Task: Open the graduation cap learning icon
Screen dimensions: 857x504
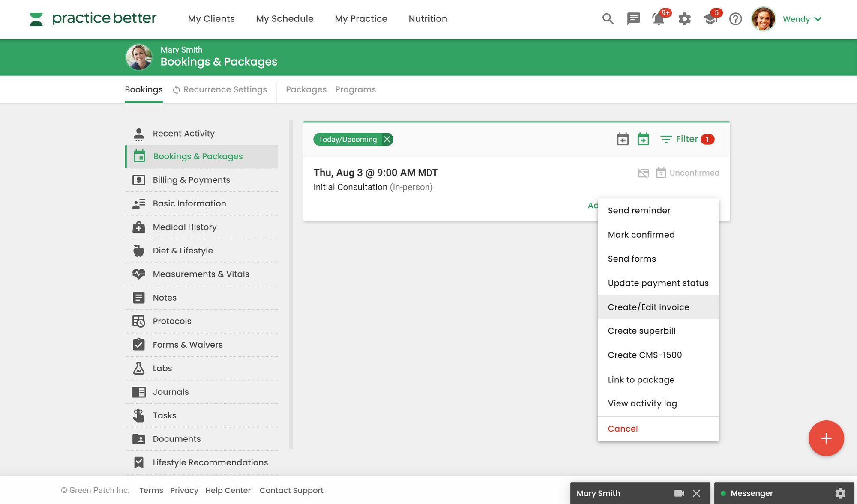Action: (710, 19)
